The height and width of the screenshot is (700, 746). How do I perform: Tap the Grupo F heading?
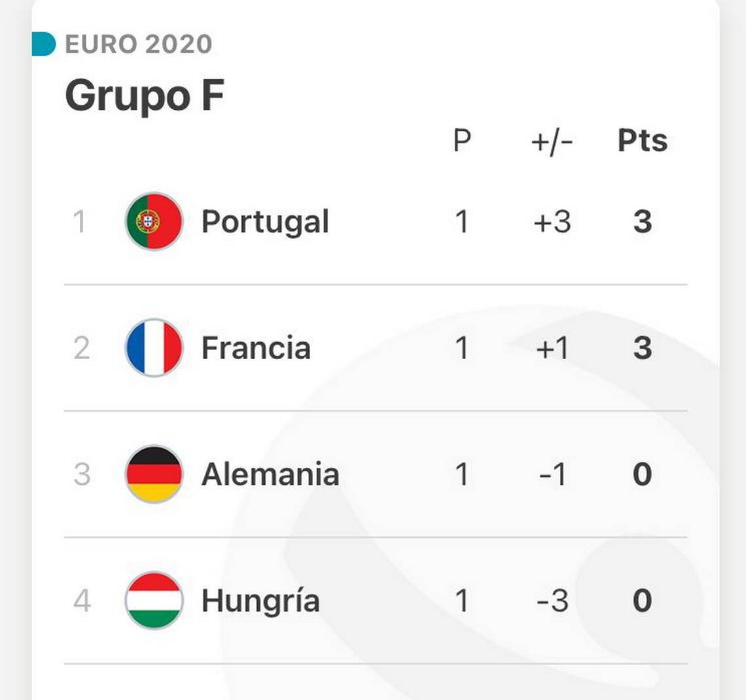(x=145, y=96)
